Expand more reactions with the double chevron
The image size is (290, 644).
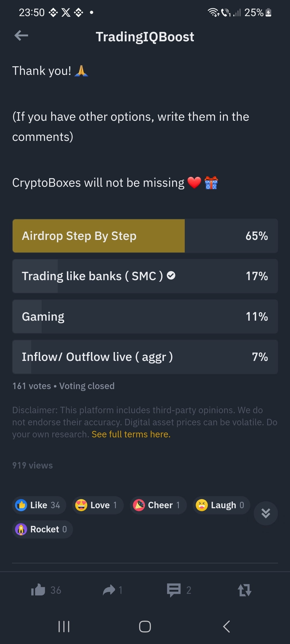click(x=266, y=513)
